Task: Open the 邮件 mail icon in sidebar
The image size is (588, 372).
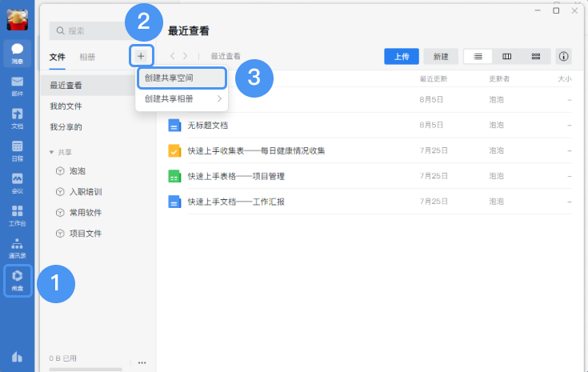Action: click(x=17, y=85)
